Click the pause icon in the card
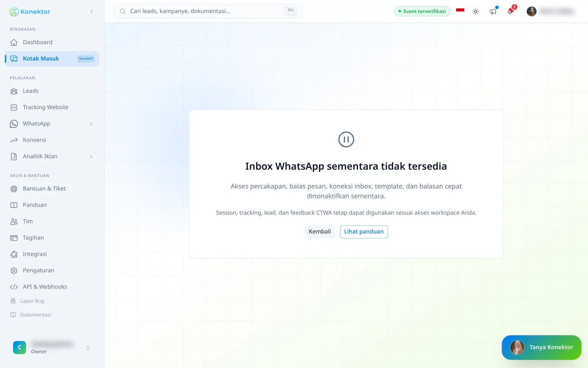This screenshot has width=588, height=368. (x=346, y=139)
